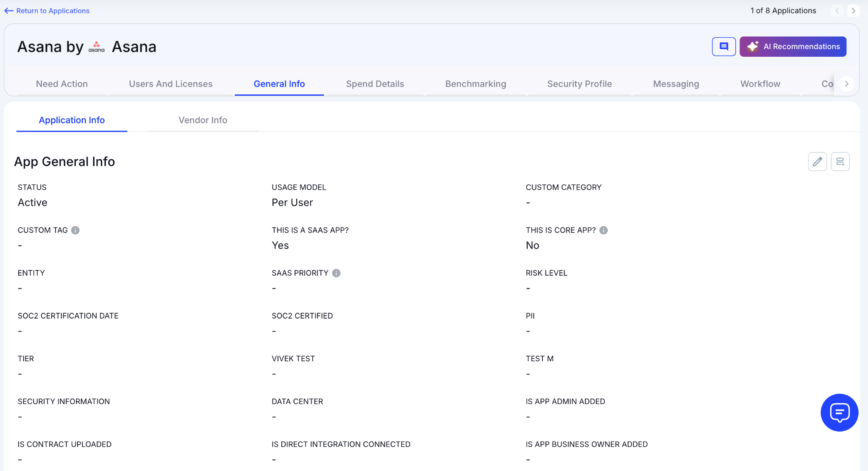Open the Need Action tab

pyautogui.click(x=62, y=84)
